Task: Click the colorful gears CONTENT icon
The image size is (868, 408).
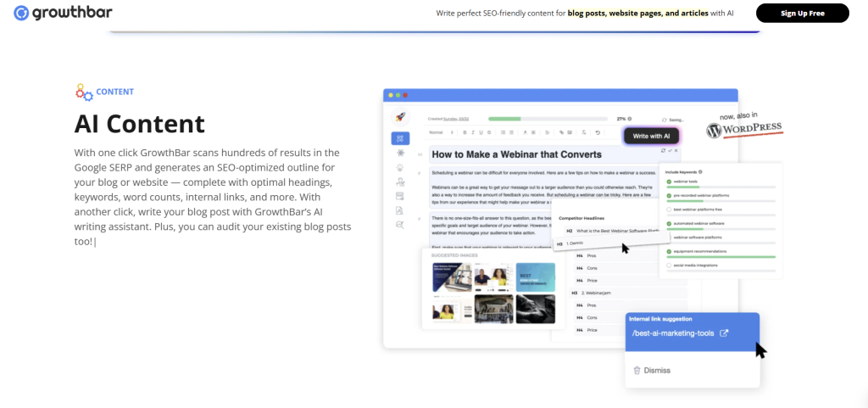Action: click(84, 92)
